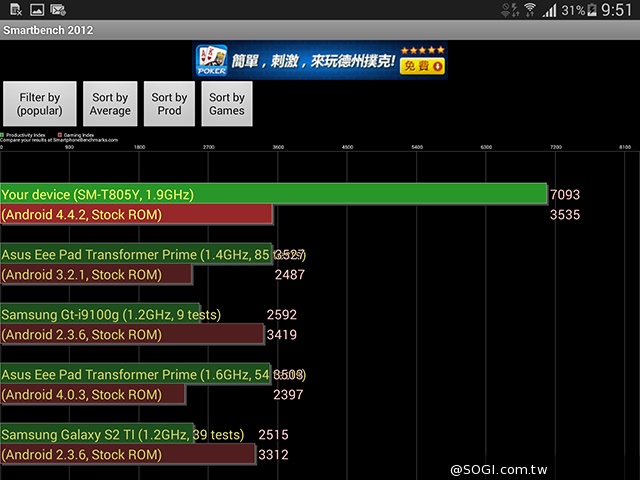Tap the signal strength icon
The width and height of the screenshot is (640, 480).
tap(550, 10)
